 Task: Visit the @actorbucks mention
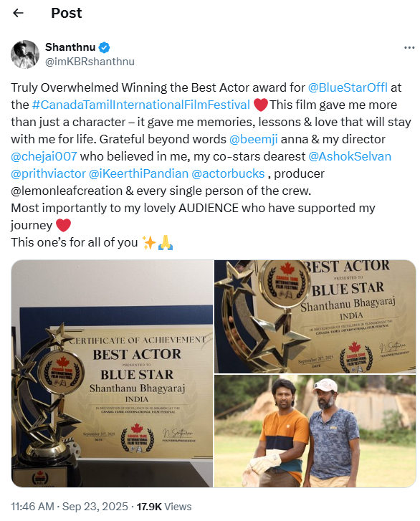click(228, 173)
